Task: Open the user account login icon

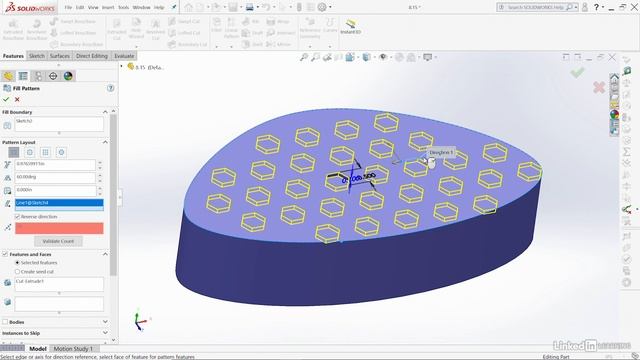Action: [x=585, y=7]
